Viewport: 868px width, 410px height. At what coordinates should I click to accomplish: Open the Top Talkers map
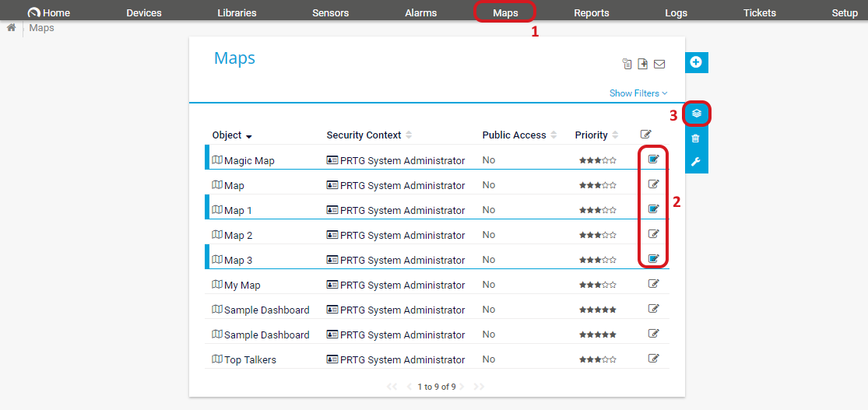[250, 360]
